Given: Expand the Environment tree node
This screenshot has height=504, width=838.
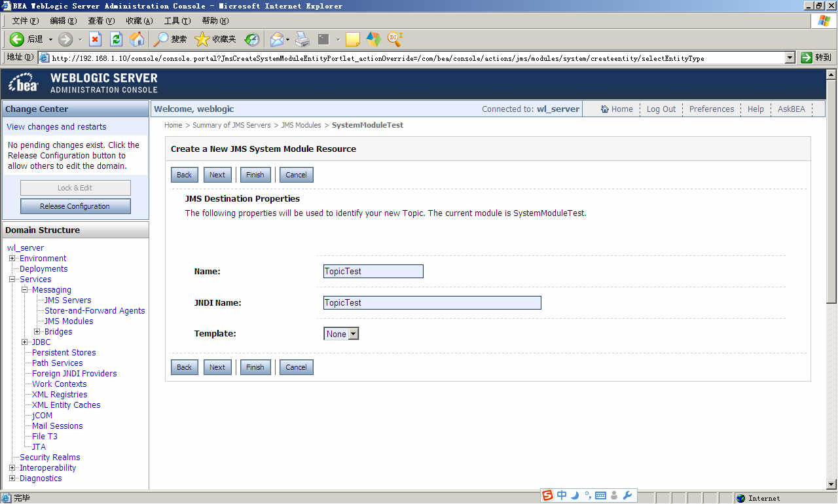Looking at the screenshot, I should pos(12,258).
